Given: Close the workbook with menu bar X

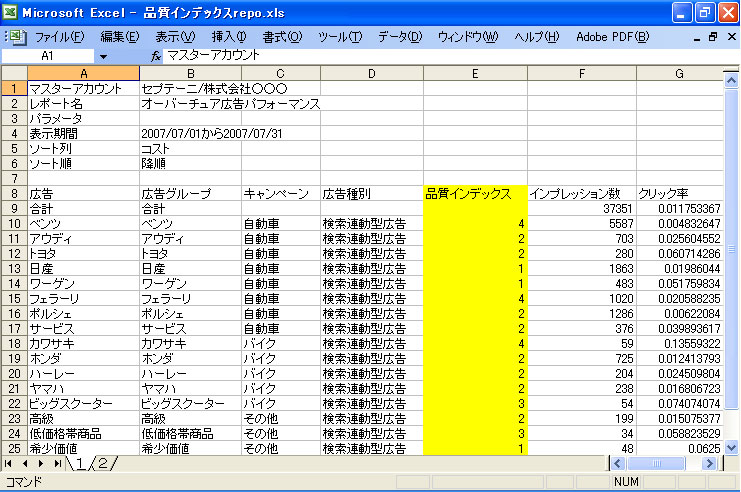Looking at the screenshot, I should coord(730,37).
